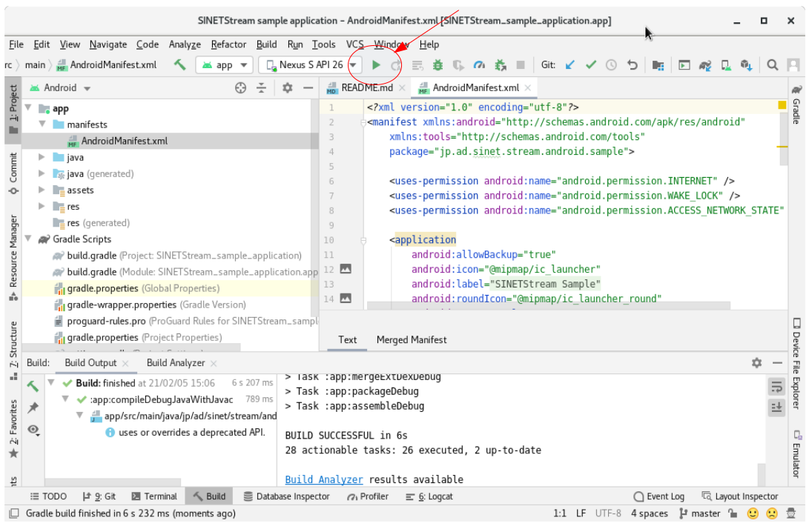Open AVD Manager phone icon
This screenshot has width=812, height=529.
pos(726,65)
